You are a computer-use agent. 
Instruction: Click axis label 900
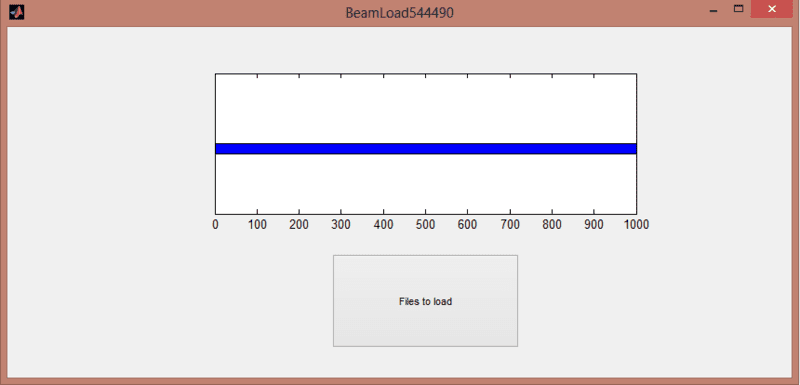[593, 225]
